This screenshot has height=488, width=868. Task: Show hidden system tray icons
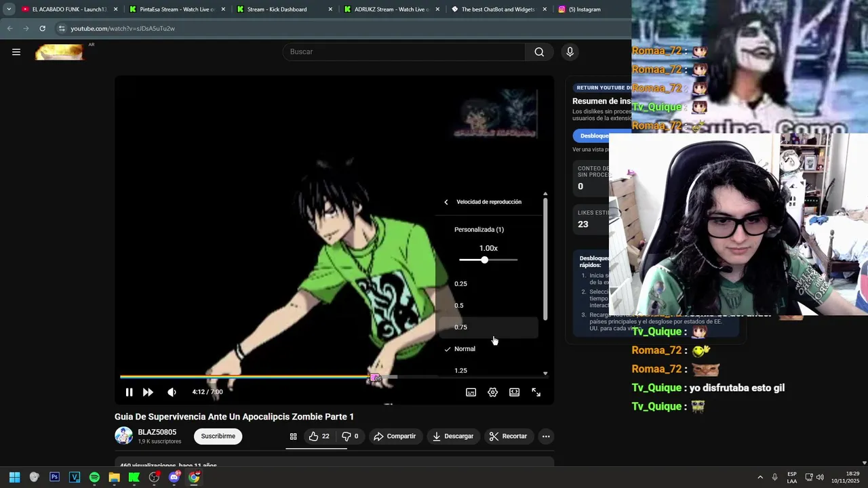(759, 477)
